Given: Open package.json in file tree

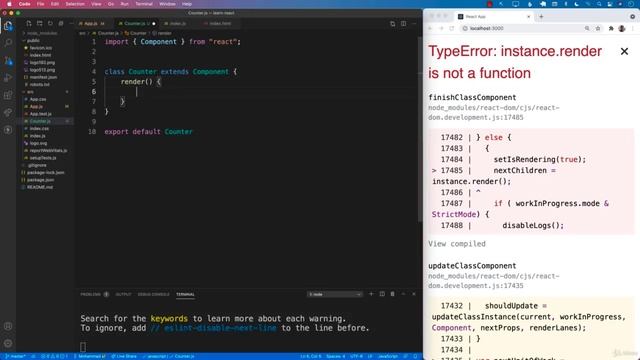Looking at the screenshot, I should coord(40,180).
